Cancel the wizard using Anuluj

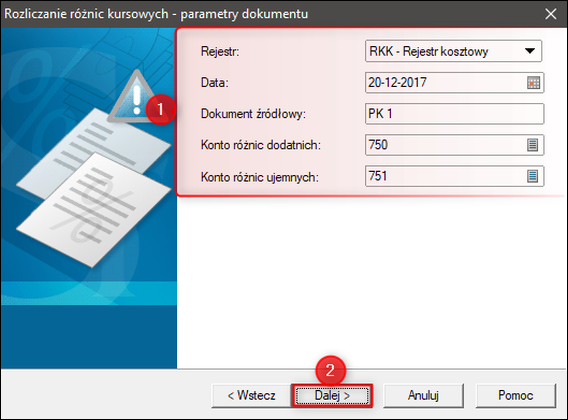(x=423, y=395)
